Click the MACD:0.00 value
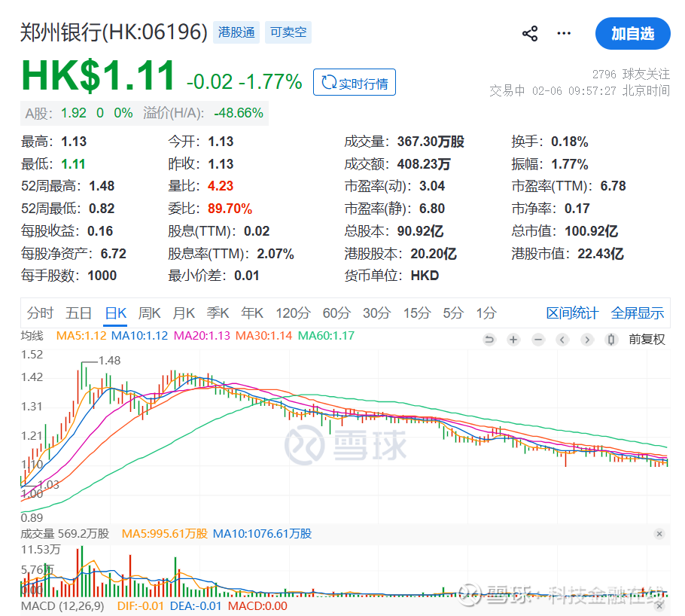The image size is (685, 616). pyautogui.click(x=257, y=606)
